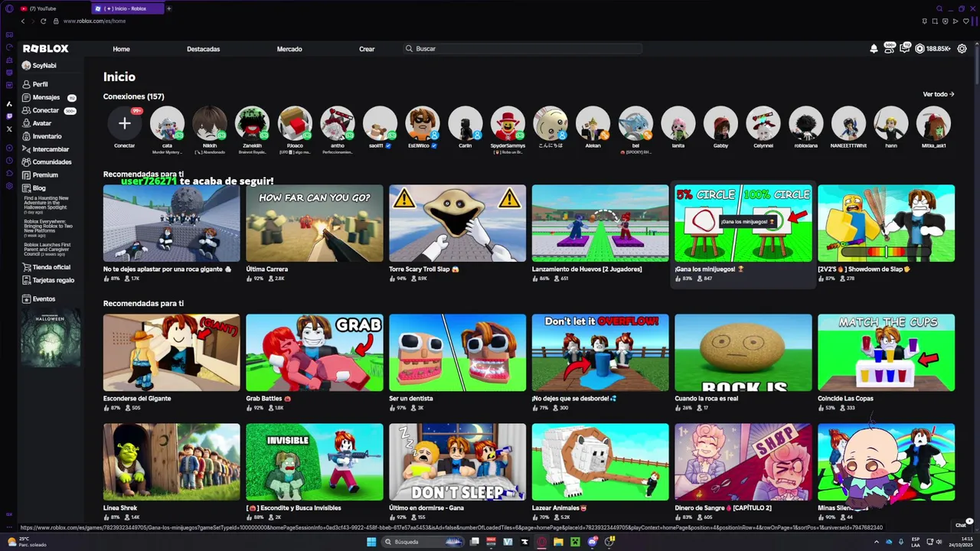Open the Destacadas menu item
This screenshot has width=980, height=551.
[203, 49]
